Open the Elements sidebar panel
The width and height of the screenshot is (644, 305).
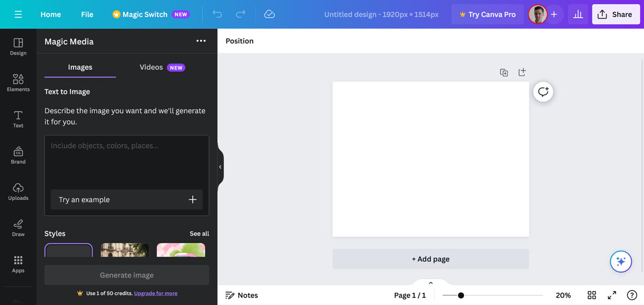(18, 83)
